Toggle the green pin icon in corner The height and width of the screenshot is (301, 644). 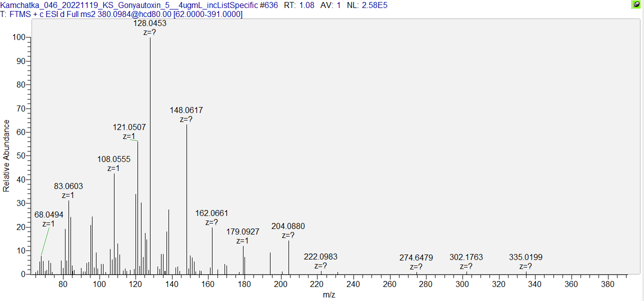(x=636, y=4)
